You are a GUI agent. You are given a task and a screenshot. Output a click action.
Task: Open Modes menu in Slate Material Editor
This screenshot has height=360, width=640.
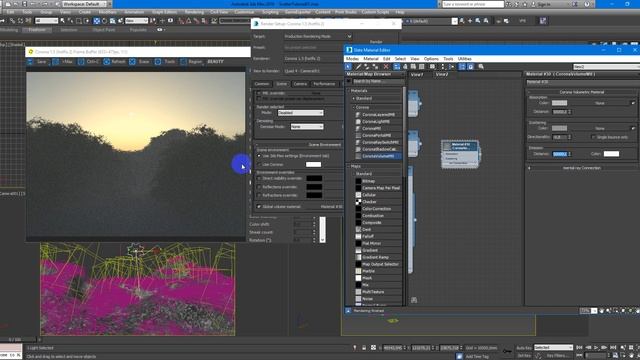pyautogui.click(x=352, y=59)
